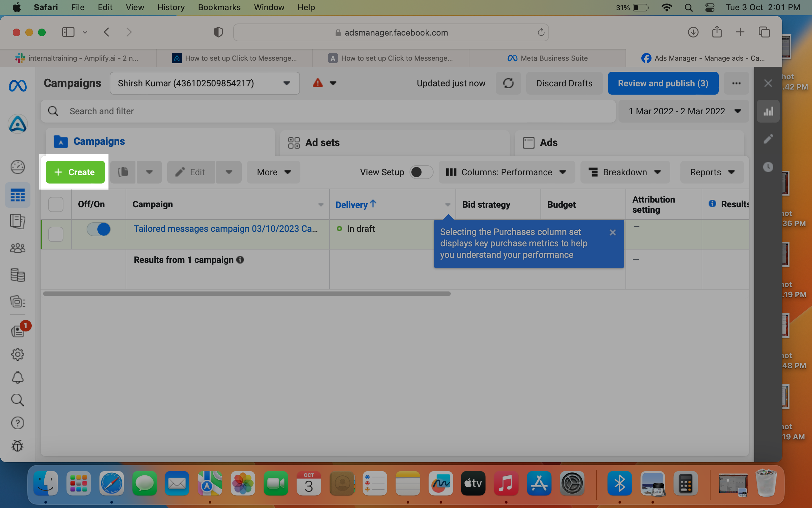
Task: Open the duplicate options dropdown arrow
Action: (149, 172)
